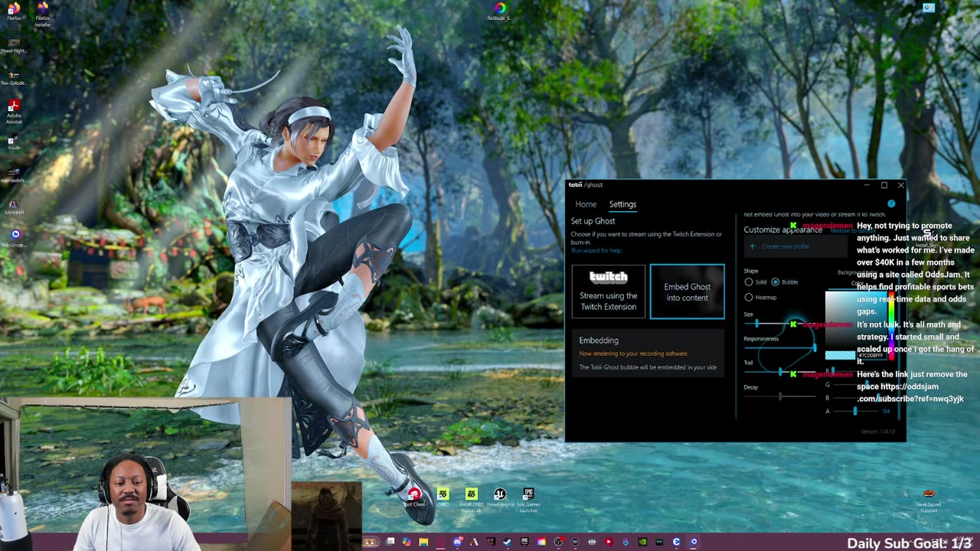
Task: Select the Unreal Engine desktop shortcut
Action: 500,495
